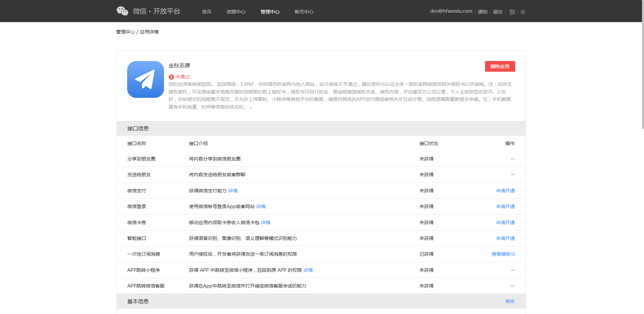Click the 接口名称 column header
The image size is (644, 314).
click(x=137, y=143)
